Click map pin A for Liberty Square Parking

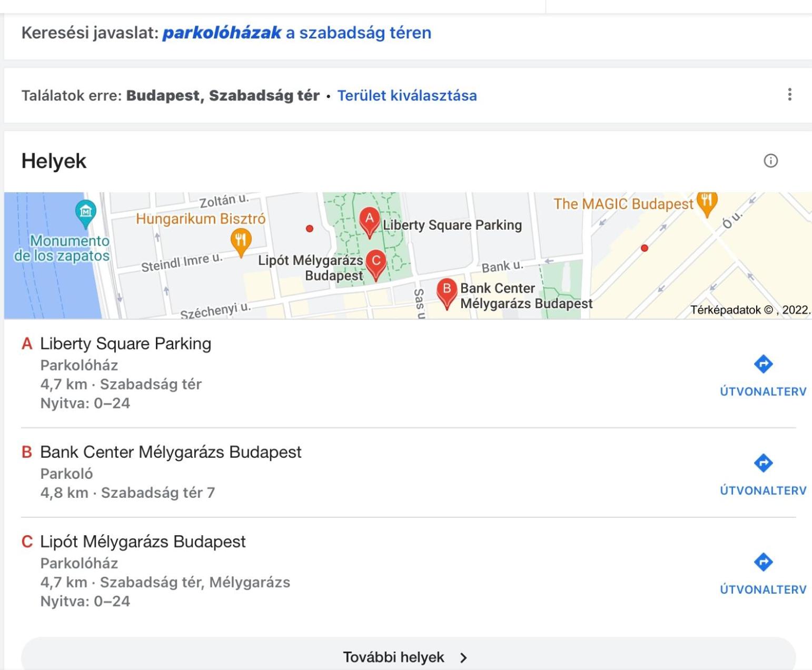(x=370, y=221)
